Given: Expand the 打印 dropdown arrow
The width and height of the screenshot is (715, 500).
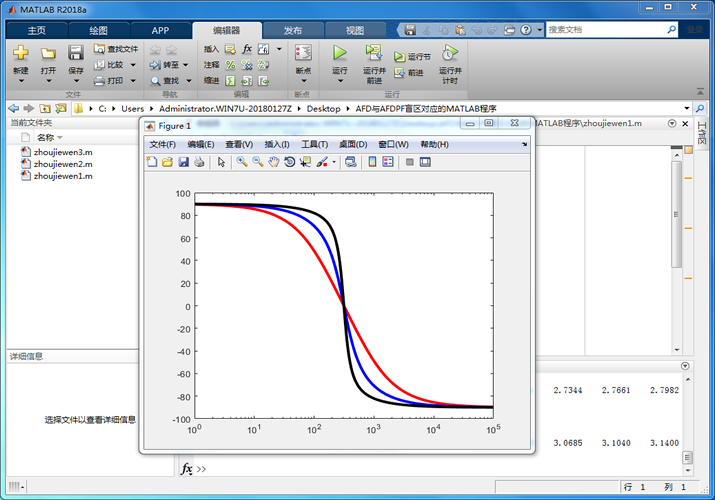Looking at the screenshot, I should pos(133,81).
